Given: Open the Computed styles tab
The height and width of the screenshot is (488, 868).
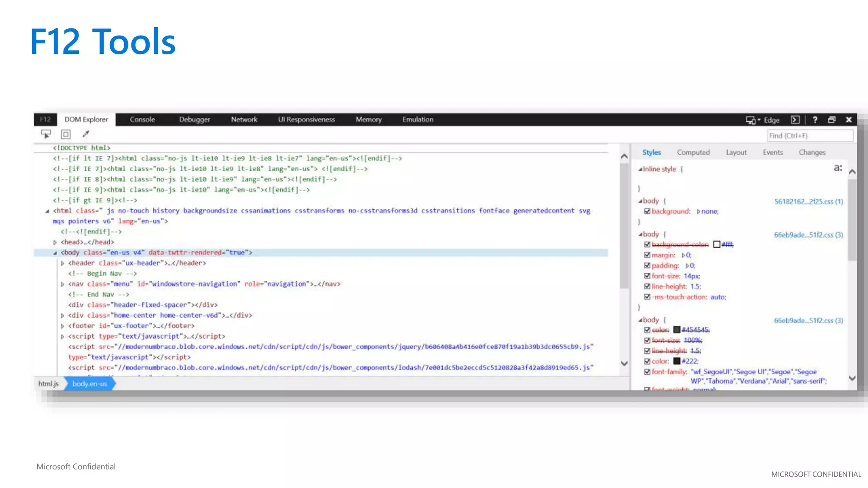Looking at the screenshot, I should point(693,152).
